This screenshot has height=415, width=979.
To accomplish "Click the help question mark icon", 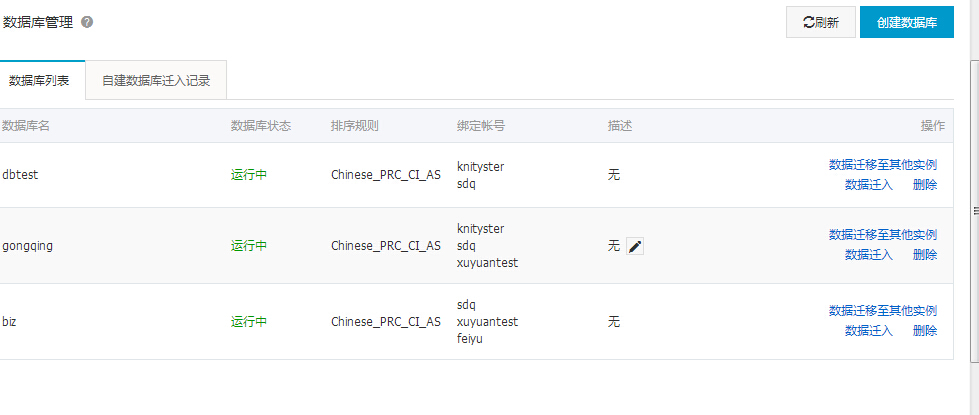I will pyautogui.click(x=87, y=21).
